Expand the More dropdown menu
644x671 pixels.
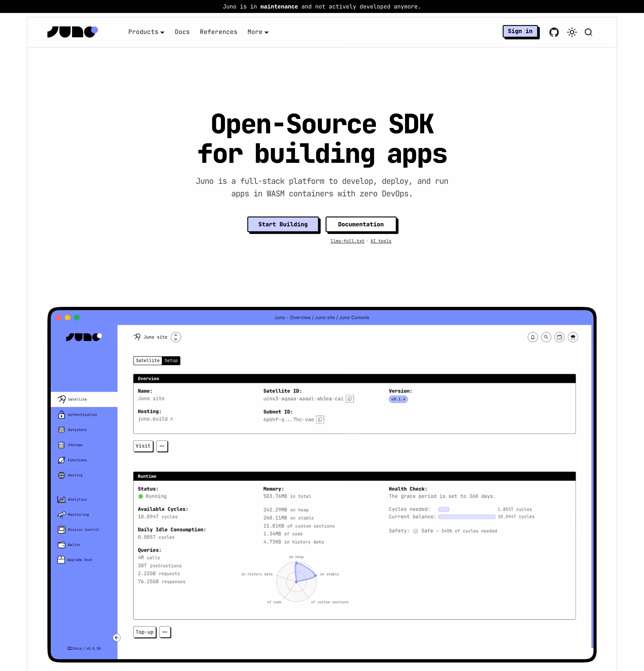pos(258,32)
